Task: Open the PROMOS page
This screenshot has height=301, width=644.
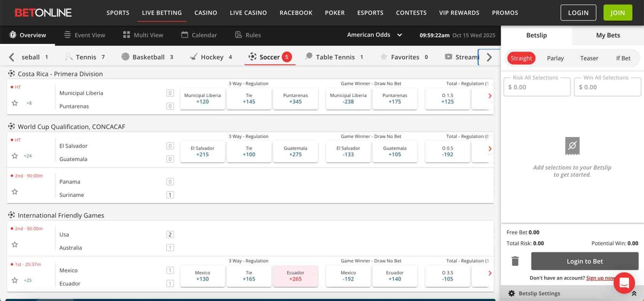Action: [505, 12]
